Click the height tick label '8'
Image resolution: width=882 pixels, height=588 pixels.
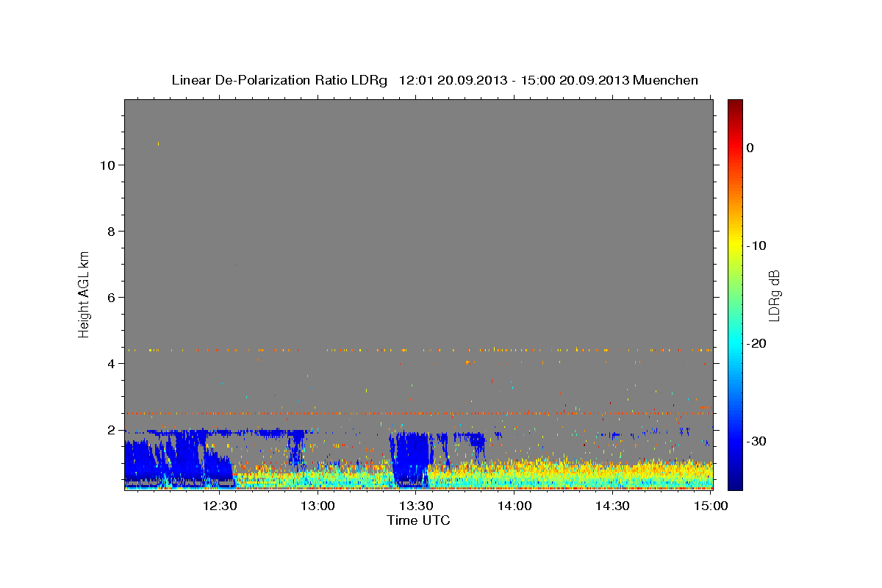click(112, 231)
